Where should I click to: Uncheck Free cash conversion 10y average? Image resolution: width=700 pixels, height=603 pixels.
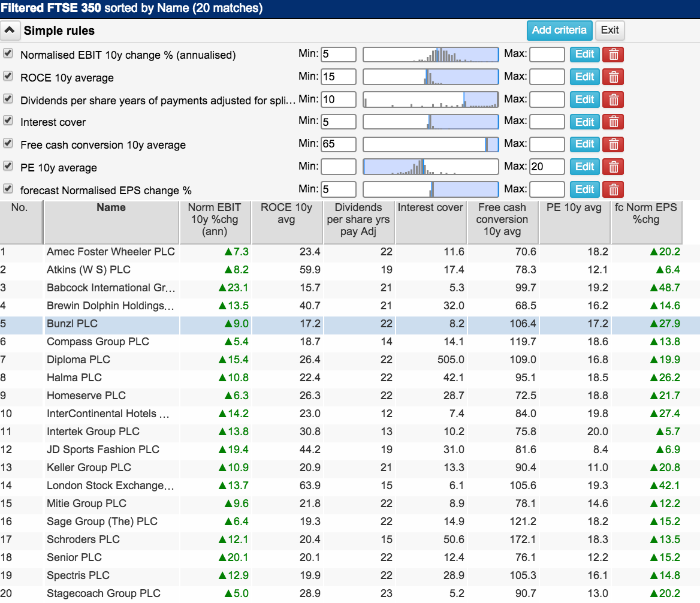coord(8,143)
